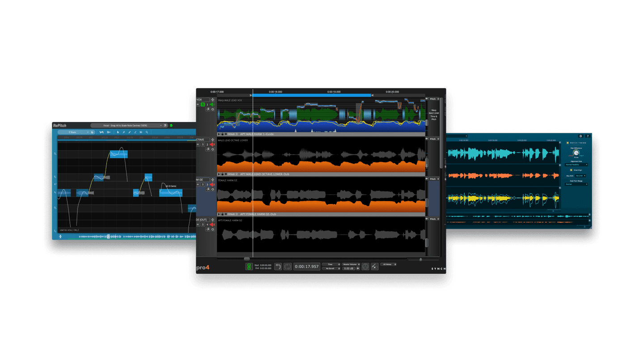Open the settings gear in right window

coord(580,136)
